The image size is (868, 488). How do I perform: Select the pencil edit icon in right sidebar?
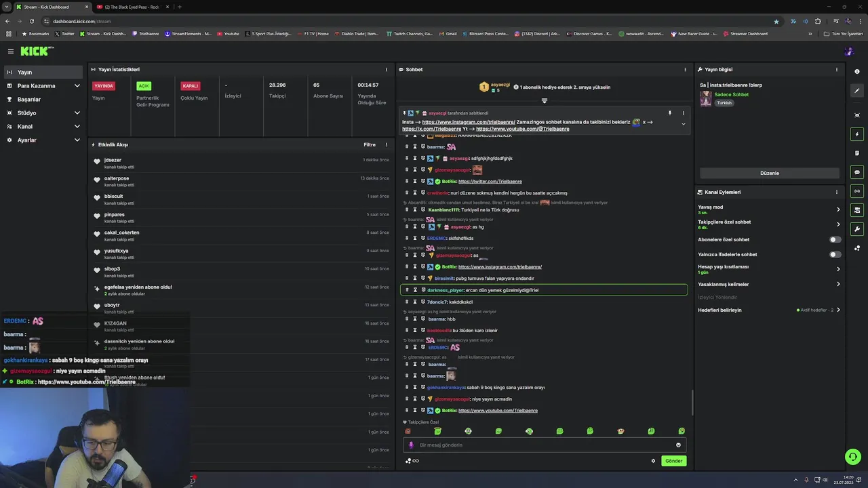(857, 91)
